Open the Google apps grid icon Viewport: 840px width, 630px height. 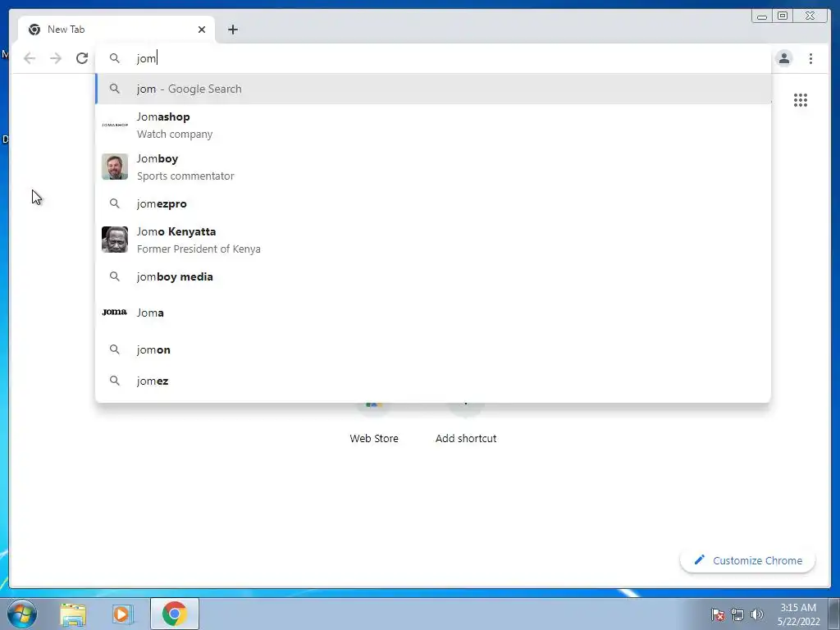coord(801,100)
